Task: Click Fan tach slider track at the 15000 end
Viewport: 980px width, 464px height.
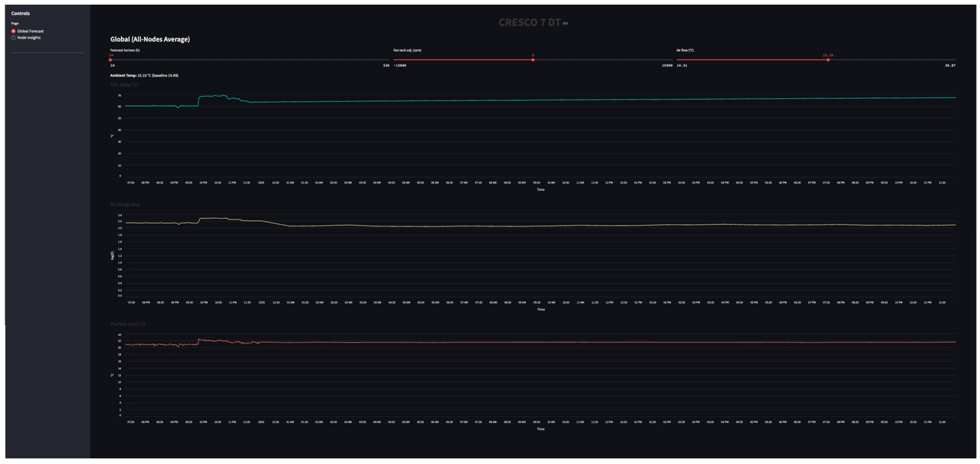Action: [x=671, y=60]
